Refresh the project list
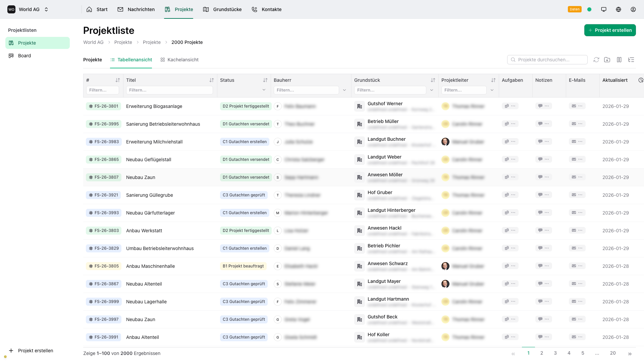 click(x=597, y=59)
